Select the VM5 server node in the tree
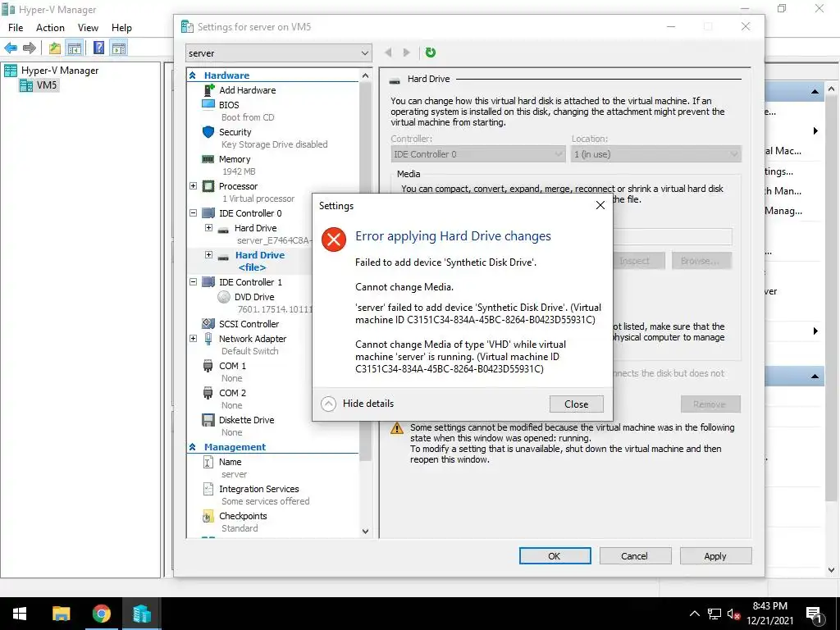 click(46, 84)
